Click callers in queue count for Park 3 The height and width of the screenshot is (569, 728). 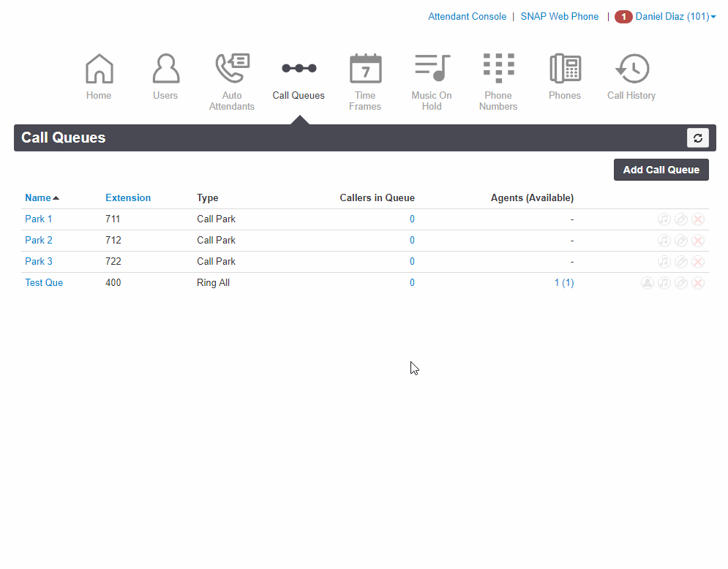click(x=412, y=262)
